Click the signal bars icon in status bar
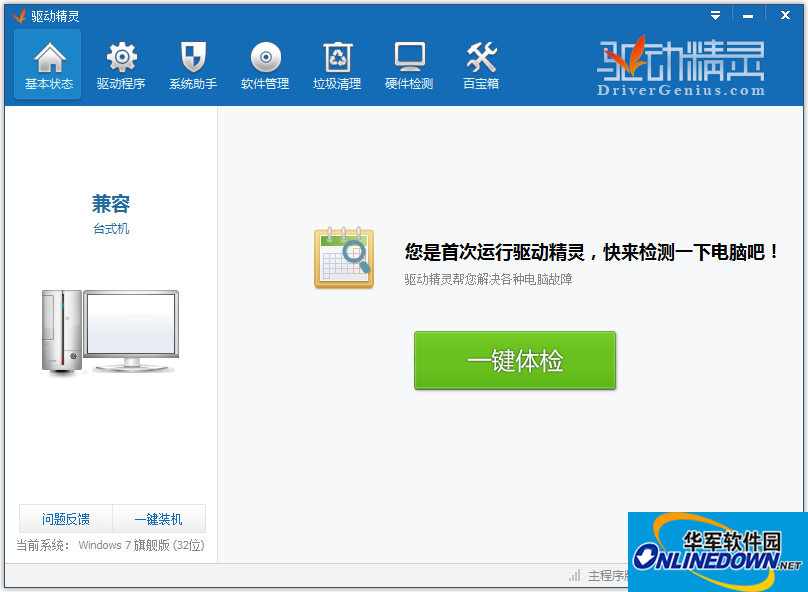 point(575,575)
